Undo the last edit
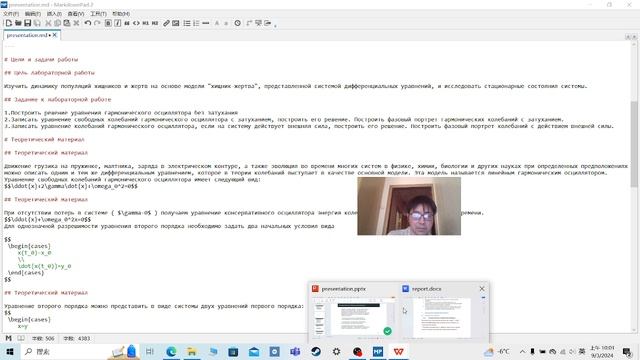640x360 pixels. pos(87,23)
